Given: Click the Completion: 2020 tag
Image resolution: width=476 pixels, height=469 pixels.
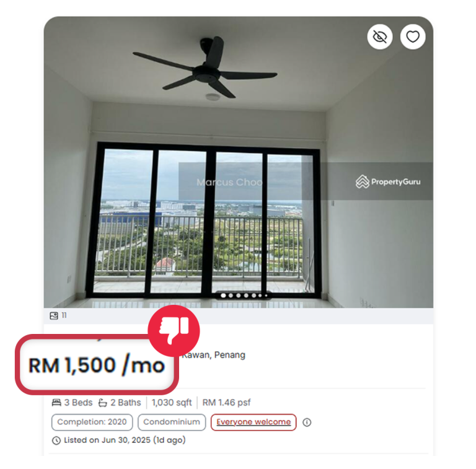Looking at the screenshot, I should pyautogui.click(x=92, y=422).
